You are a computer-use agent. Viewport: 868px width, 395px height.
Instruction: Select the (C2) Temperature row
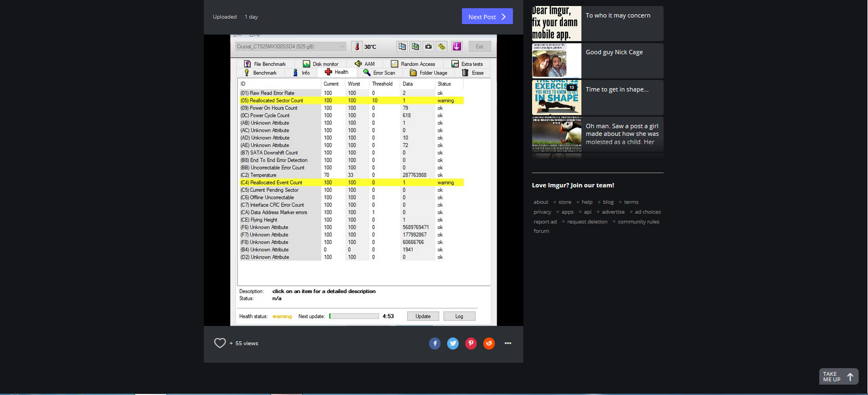[x=351, y=175]
